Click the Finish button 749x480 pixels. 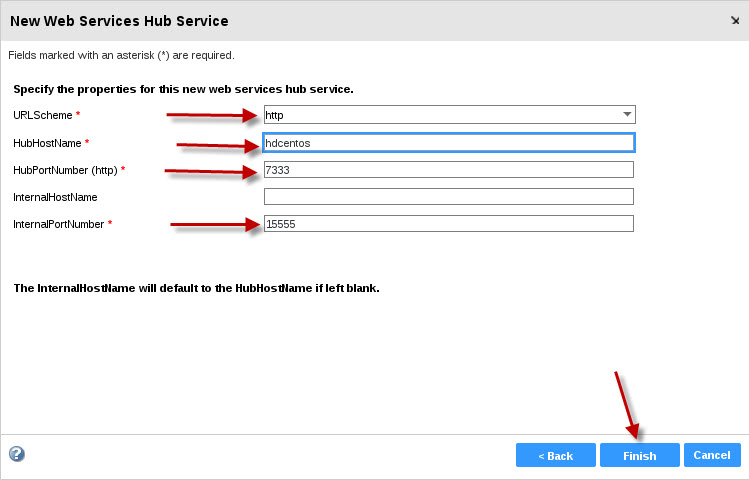point(640,455)
